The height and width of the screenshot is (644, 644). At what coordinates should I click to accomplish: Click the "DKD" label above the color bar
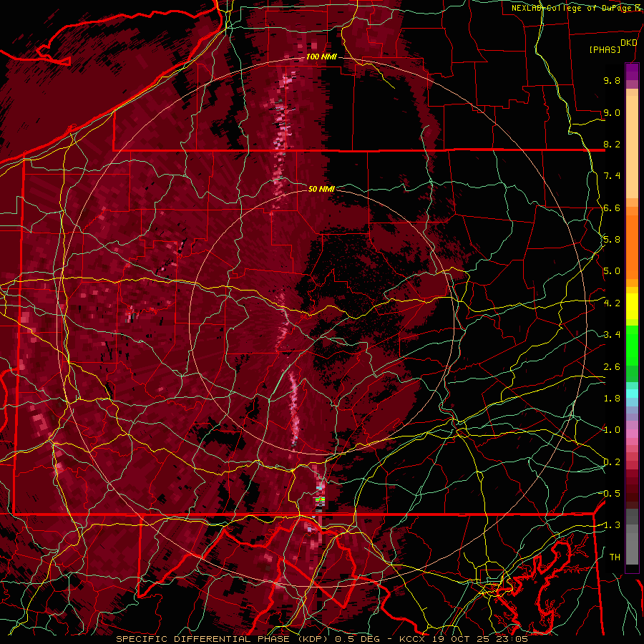(x=629, y=43)
